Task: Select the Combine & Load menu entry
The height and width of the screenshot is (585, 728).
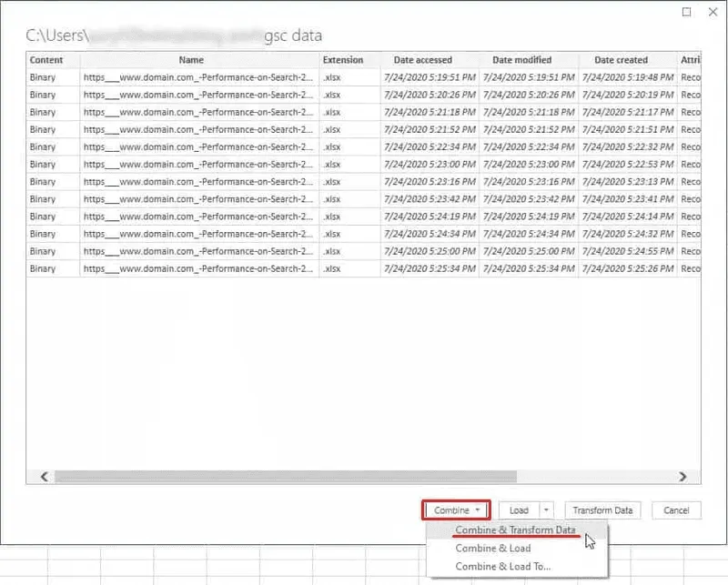Action: pos(492,549)
